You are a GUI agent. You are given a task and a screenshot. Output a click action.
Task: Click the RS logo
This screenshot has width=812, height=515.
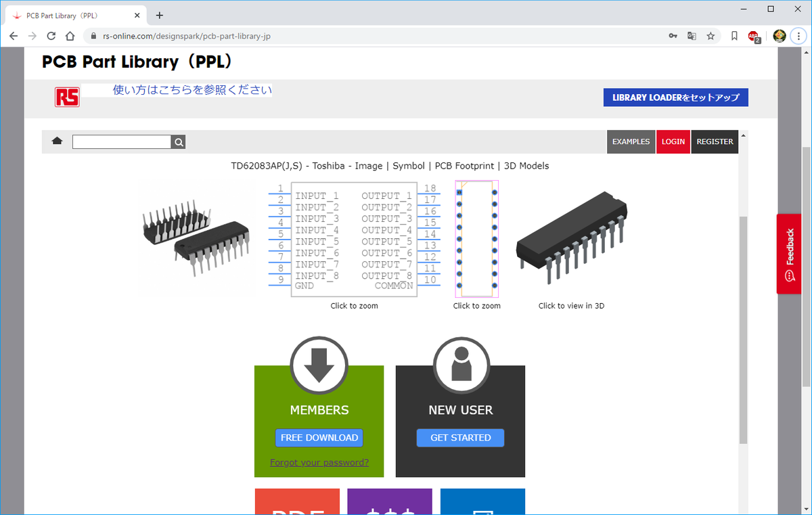point(67,97)
